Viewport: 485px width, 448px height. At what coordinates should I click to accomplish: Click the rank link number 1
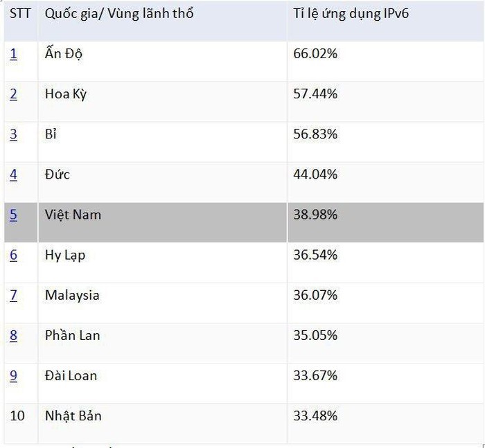coord(13,53)
